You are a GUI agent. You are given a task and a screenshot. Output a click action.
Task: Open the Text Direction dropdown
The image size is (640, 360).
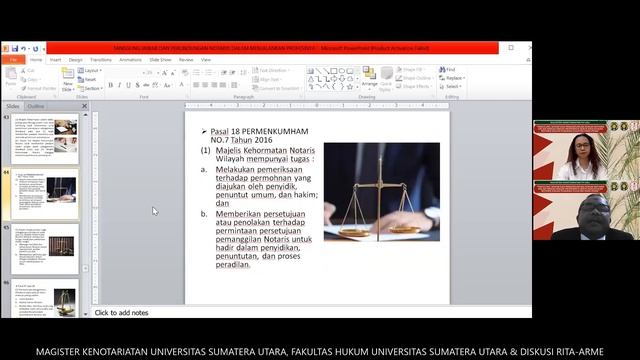pos(271,71)
